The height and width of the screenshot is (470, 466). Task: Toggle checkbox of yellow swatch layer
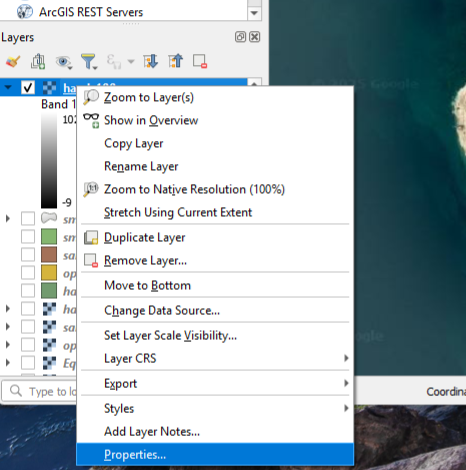28,273
